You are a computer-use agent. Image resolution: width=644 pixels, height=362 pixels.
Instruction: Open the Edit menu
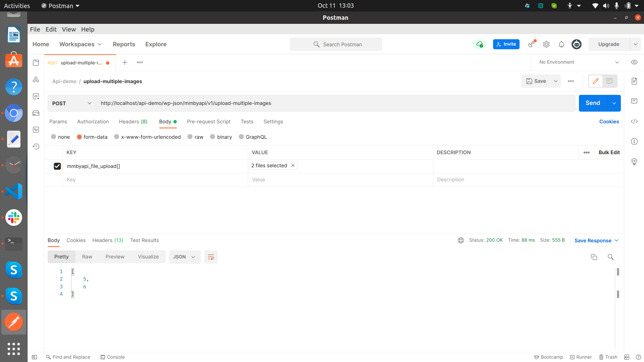tap(51, 29)
